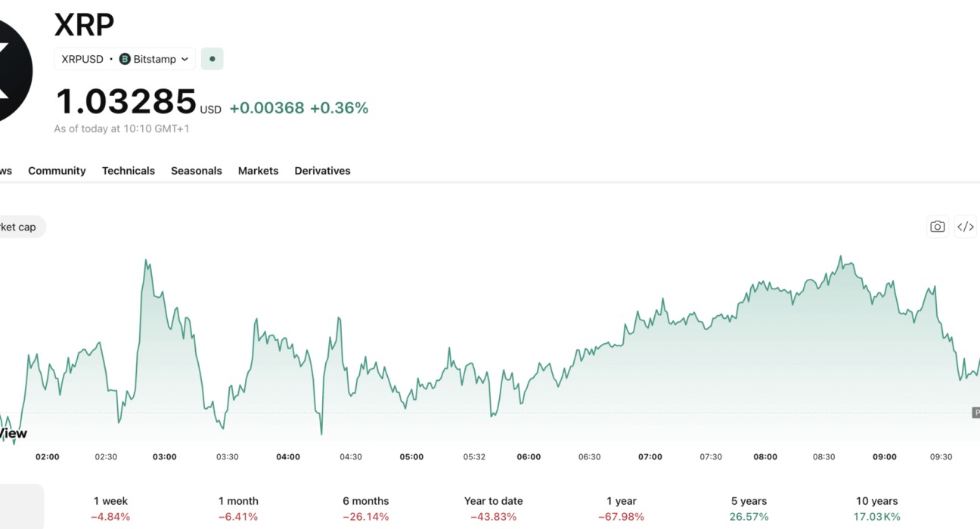Click the Bitstamp exchange logo icon

(x=125, y=59)
